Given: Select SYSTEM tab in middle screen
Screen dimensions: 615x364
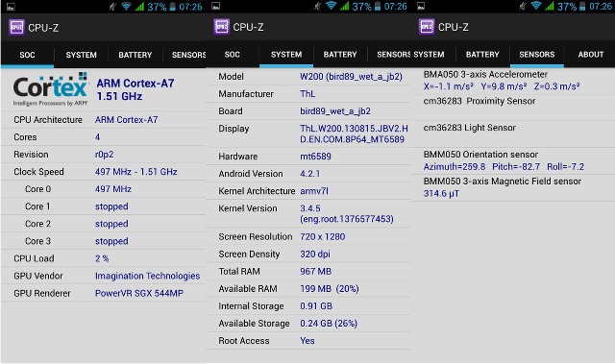Looking at the screenshot, I should click(286, 55).
